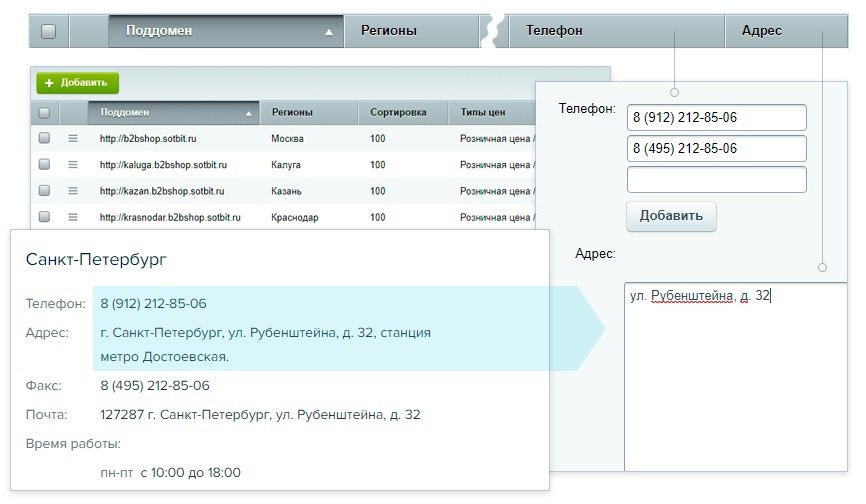
Task: Click the phone field containing 8 (495) 212-85-06
Action: coord(716,148)
